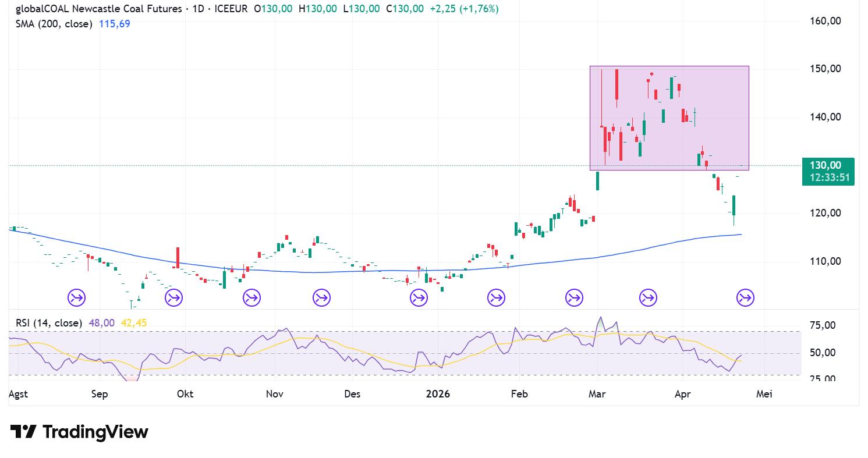Click the change value +2,25 (+1,76%)

(x=463, y=9)
